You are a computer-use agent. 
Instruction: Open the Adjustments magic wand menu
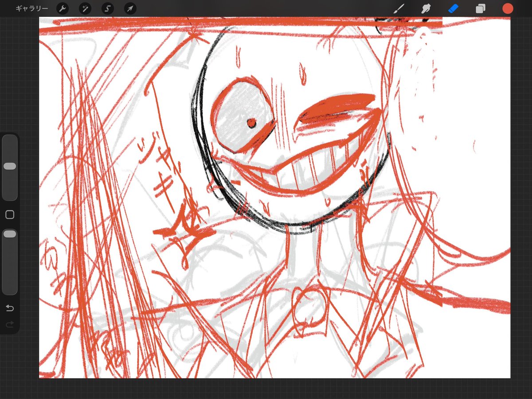tap(85, 8)
